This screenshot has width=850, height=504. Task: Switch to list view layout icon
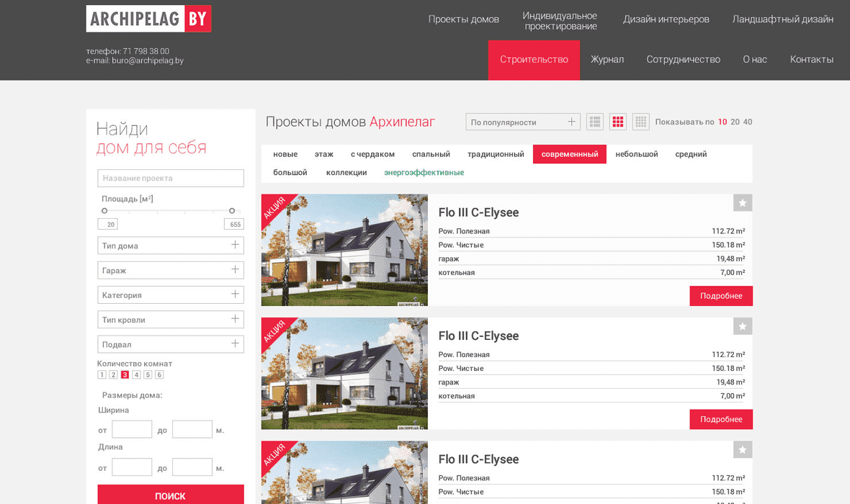pos(594,122)
